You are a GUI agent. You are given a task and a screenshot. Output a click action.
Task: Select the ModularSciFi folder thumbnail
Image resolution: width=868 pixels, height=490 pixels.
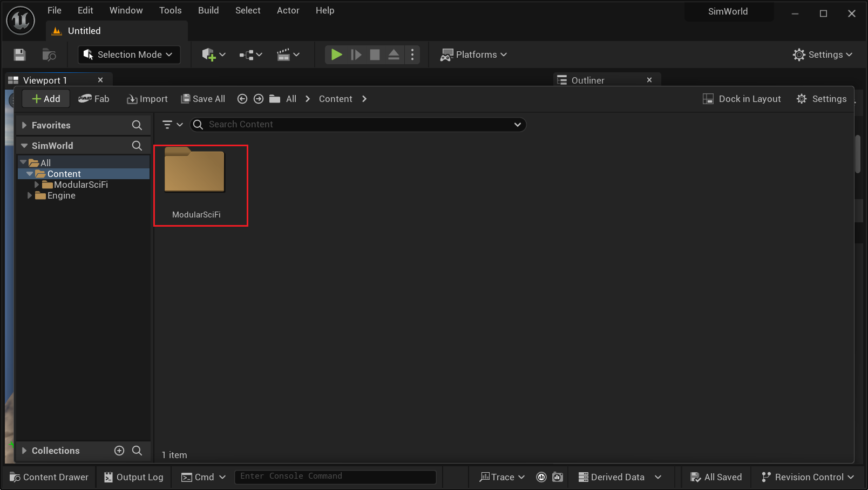pyautogui.click(x=195, y=173)
